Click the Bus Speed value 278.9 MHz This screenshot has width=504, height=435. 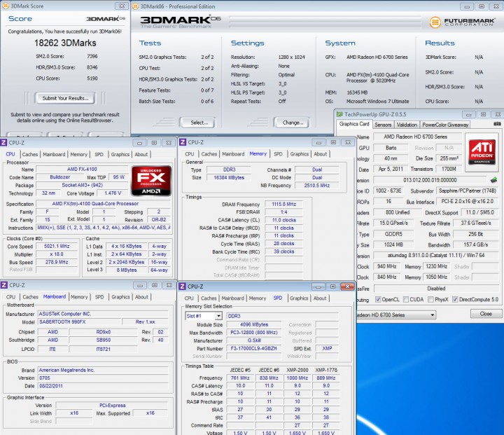coord(57,262)
